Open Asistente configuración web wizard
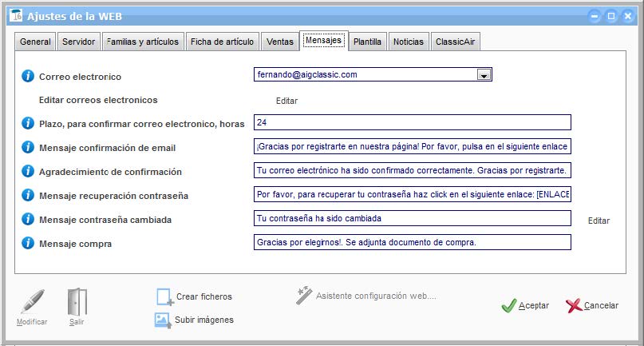This screenshot has height=346, width=644. (x=366, y=296)
